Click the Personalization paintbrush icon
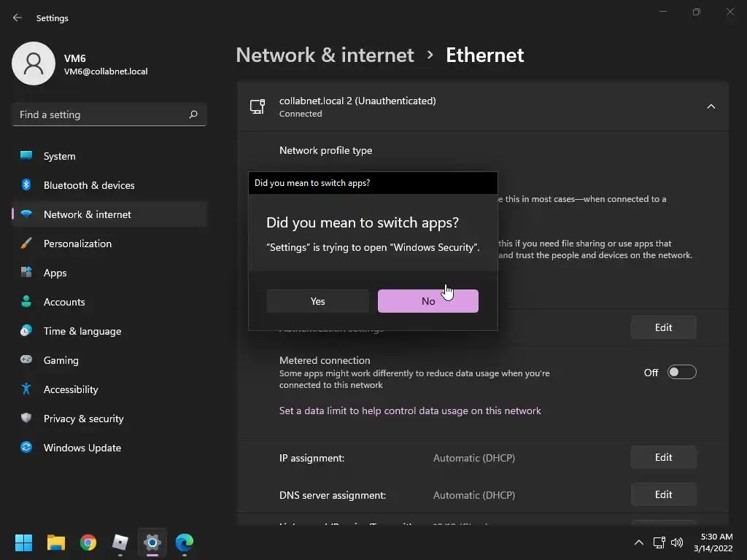Viewport: 747px width, 560px height. coord(26,244)
